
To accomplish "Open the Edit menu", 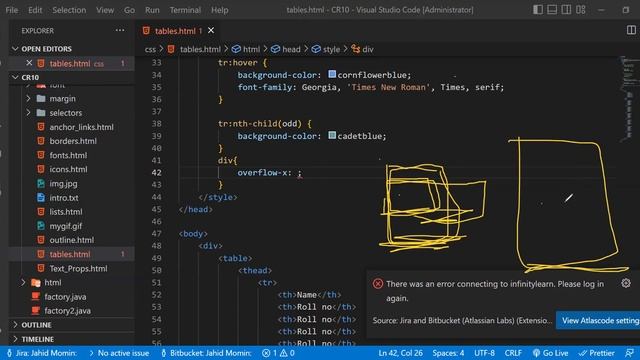I will (x=35, y=10).
